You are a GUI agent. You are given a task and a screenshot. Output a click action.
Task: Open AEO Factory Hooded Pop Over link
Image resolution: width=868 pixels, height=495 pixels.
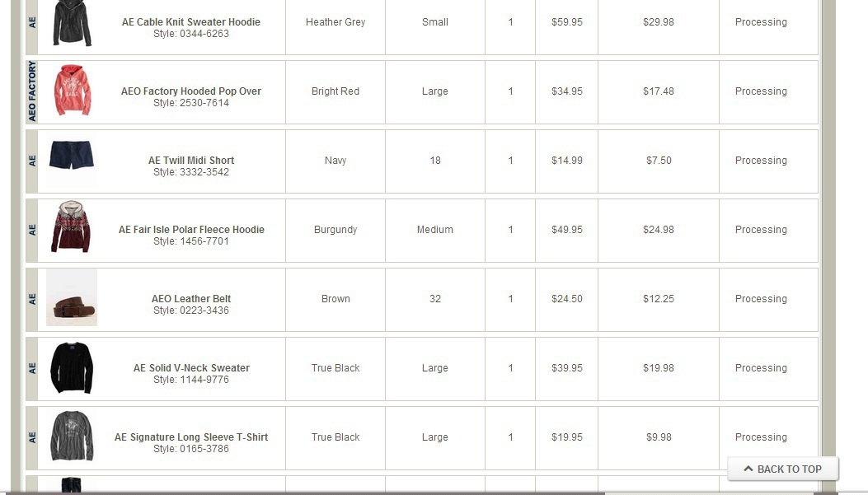click(x=191, y=91)
